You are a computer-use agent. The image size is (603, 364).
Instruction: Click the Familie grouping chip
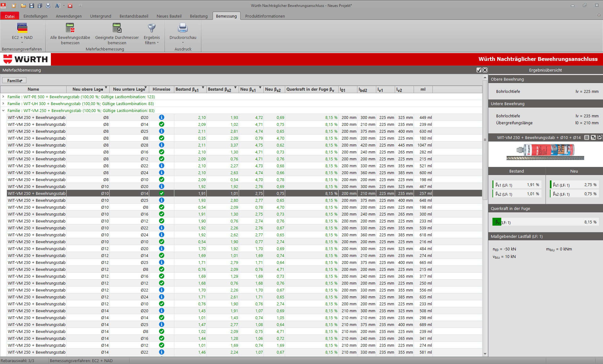click(x=14, y=81)
